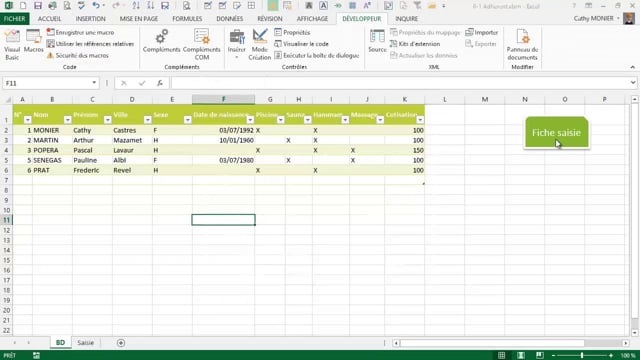The image size is (640, 360).
Task: Open Panneau de documents
Action: coord(522,45)
